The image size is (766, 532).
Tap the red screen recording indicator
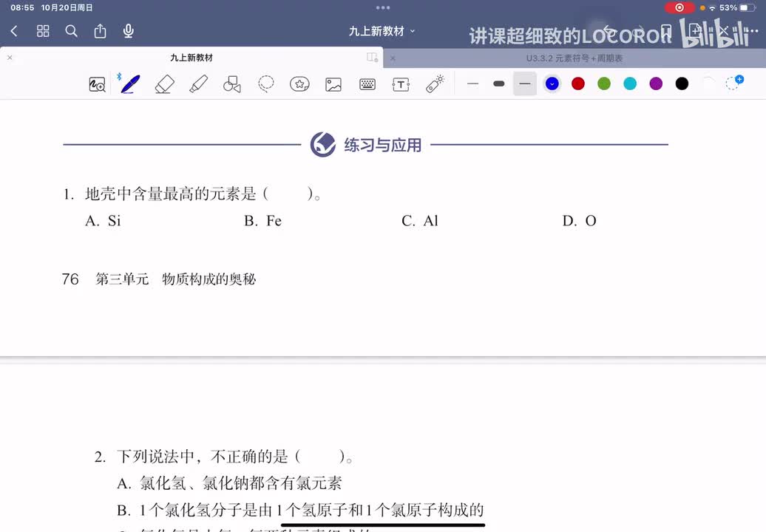679,8
